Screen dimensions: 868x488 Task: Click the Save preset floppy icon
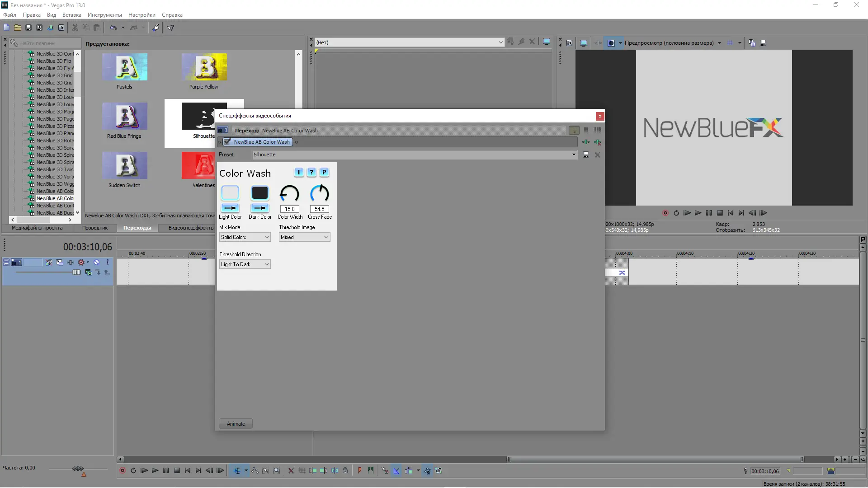pyautogui.click(x=586, y=155)
